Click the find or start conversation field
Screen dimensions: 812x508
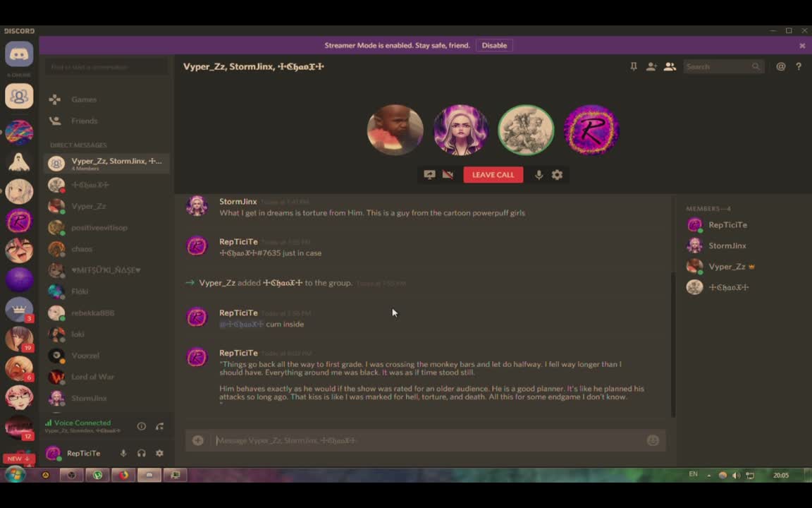(x=106, y=67)
